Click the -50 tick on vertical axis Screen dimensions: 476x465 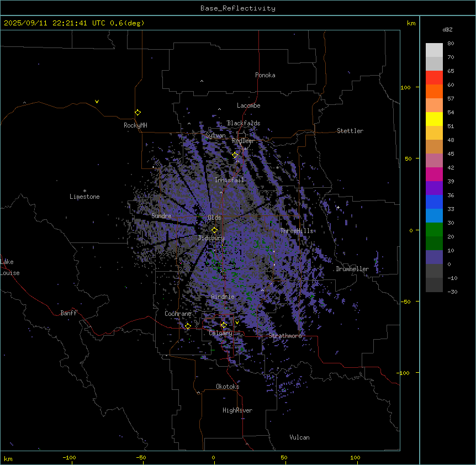click(x=405, y=302)
